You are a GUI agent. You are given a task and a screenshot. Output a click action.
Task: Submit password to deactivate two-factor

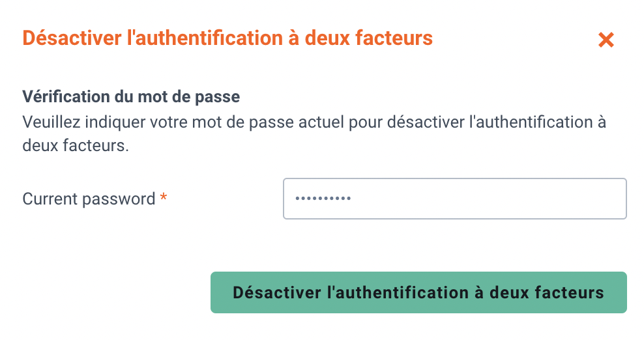click(418, 292)
